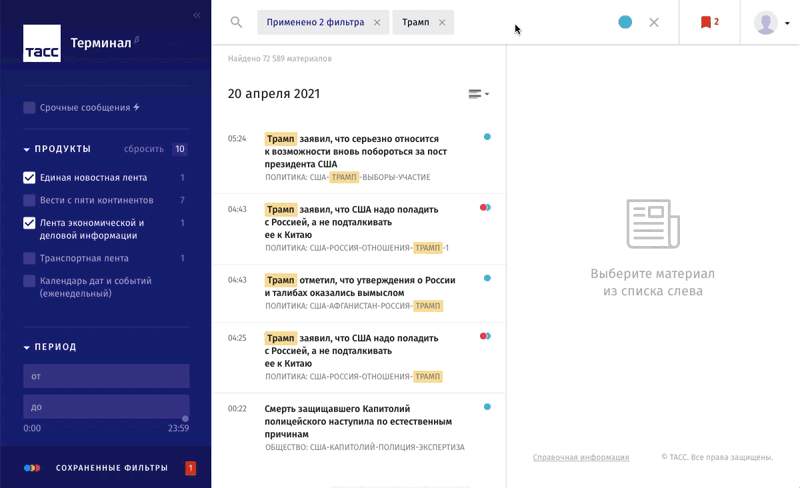This screenshot has width=800, height=488.
Task: Click red-blue dots on 04:43 Китаю article
Action: 485,207
